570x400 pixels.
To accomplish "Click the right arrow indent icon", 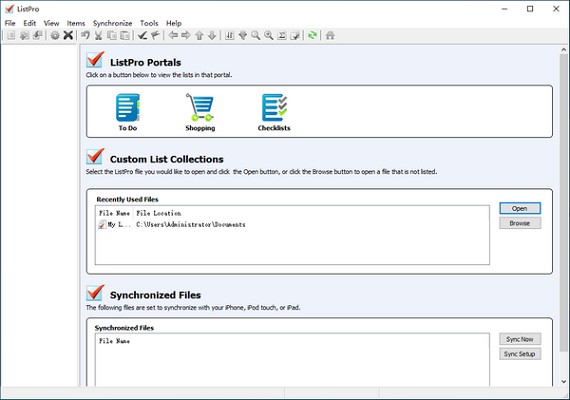I will click(x=186, y=35).
